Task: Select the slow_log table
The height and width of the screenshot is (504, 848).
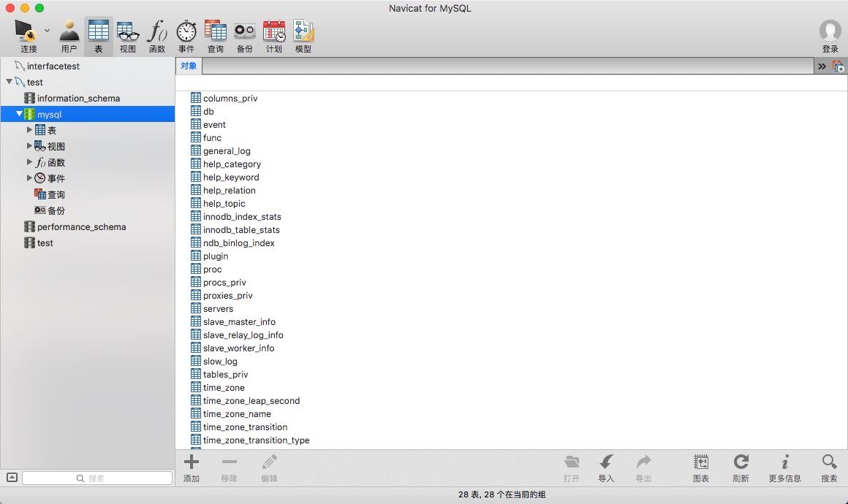Action: pyautogui.click(x=220, y=362)
